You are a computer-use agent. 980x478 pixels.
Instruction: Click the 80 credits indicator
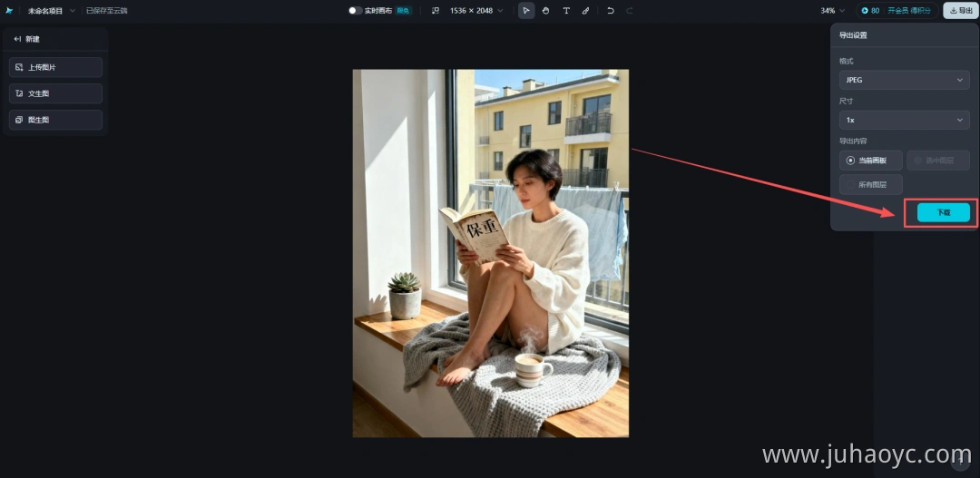coord(870,11)
